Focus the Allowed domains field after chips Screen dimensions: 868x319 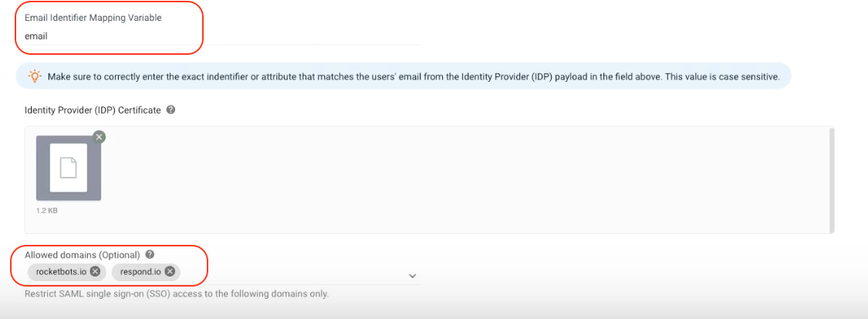(293, 272)
